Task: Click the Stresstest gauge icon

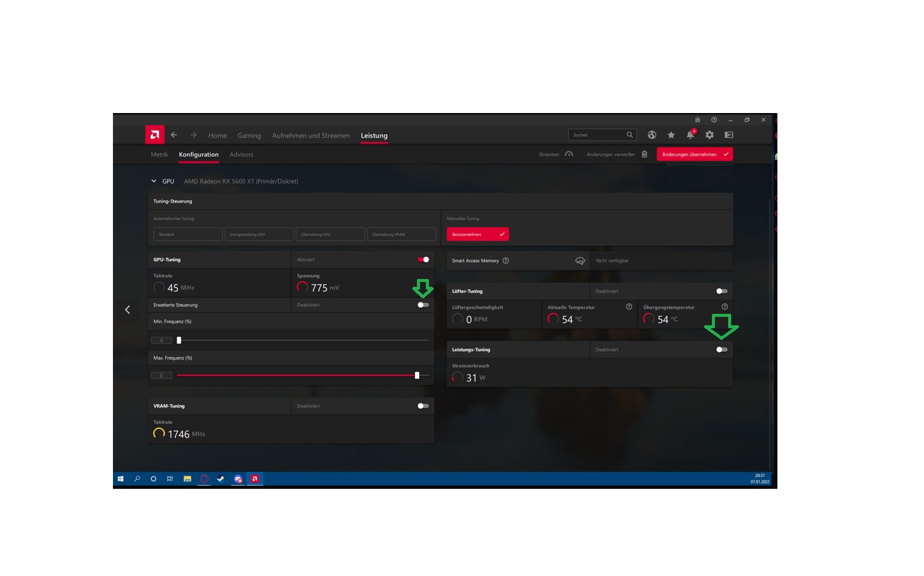Action: point(569,154)
